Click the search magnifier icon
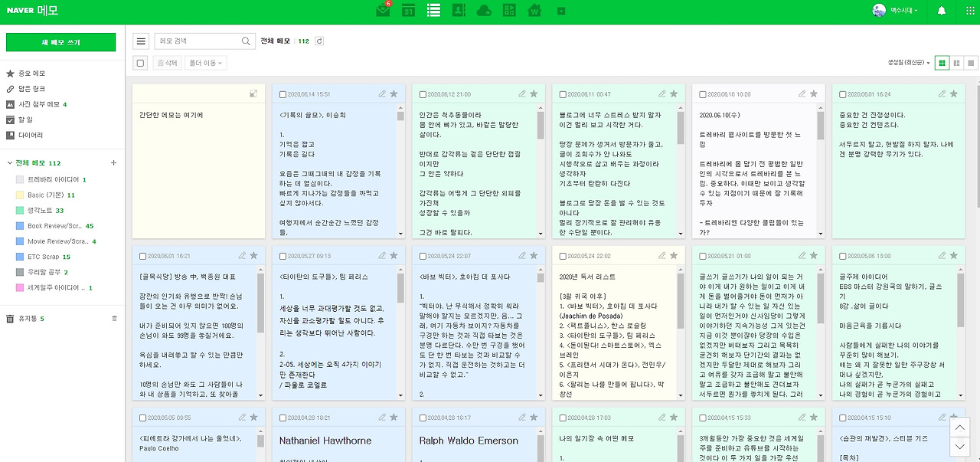 (x=247, y=41)
